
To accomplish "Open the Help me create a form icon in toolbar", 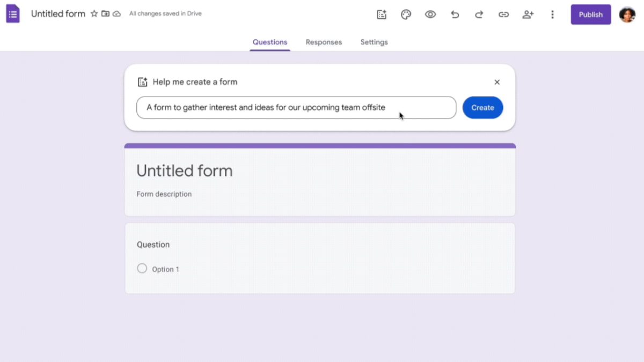I will click(382, 14).
